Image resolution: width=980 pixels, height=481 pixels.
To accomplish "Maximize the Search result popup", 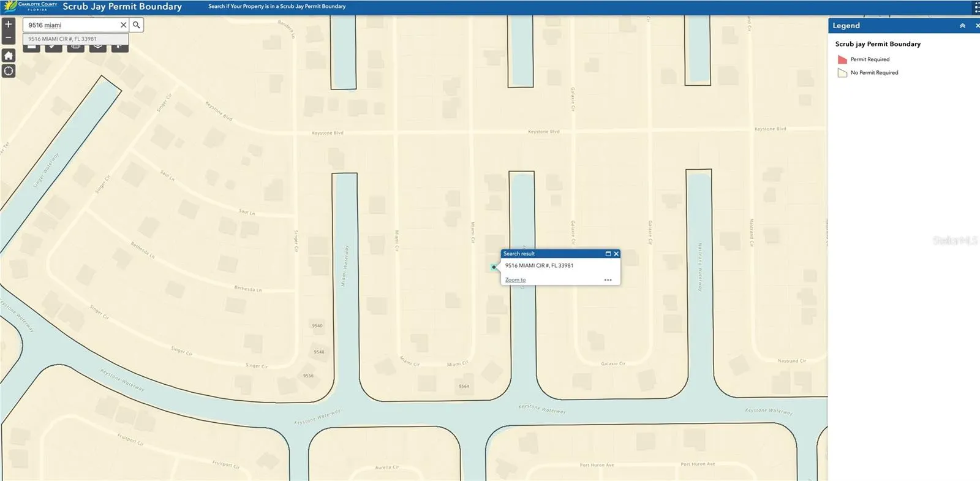I will click(x=608, y=254).
